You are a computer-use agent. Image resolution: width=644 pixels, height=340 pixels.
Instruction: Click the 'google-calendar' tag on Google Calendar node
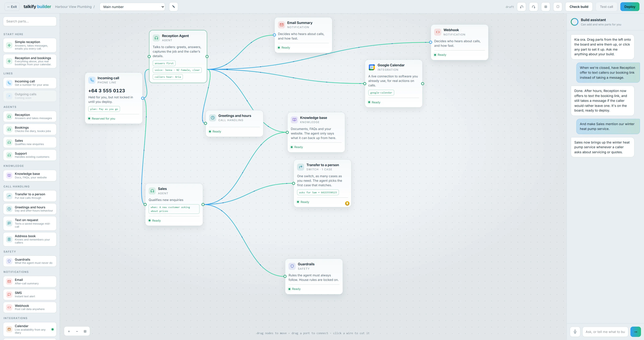[381, 93]
